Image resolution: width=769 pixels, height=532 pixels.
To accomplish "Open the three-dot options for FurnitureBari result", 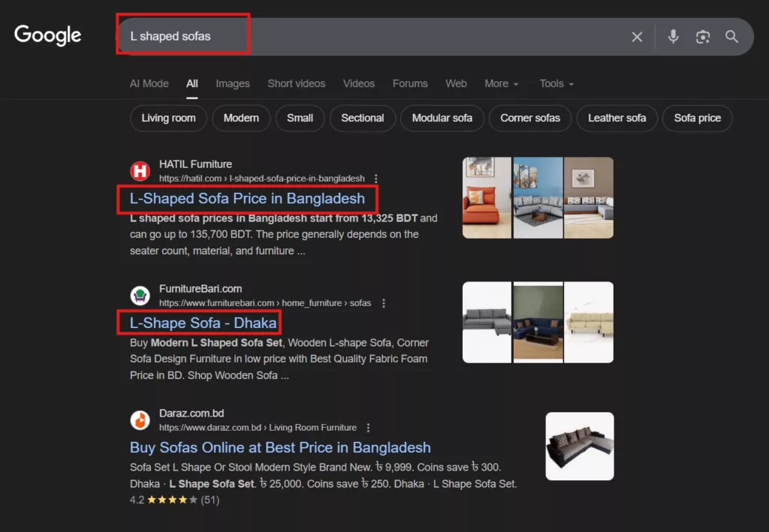I will pos(384,302).
